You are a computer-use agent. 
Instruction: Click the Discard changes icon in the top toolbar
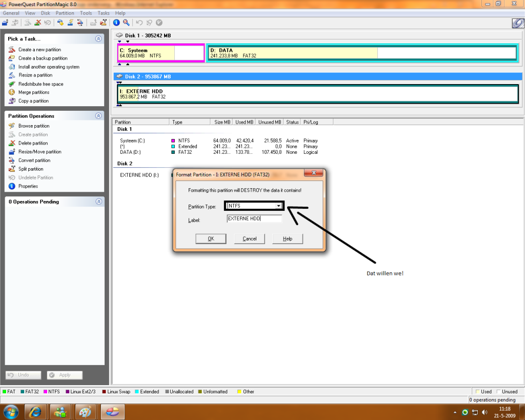click(149, 23)
